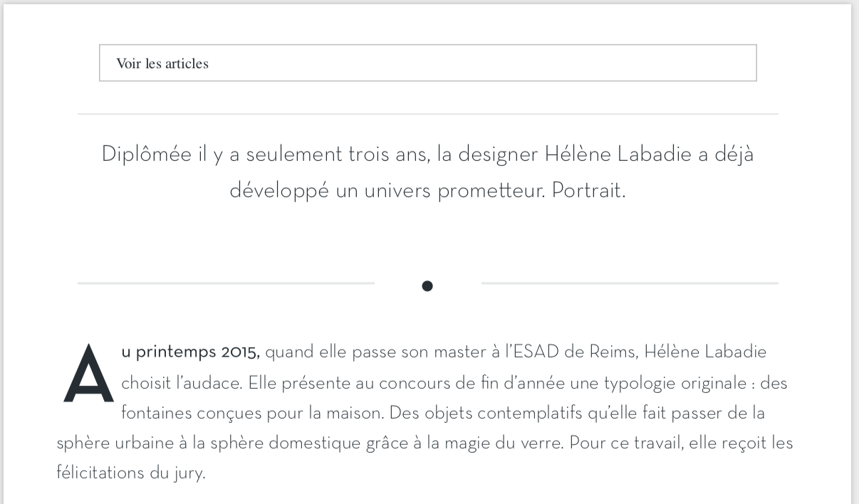Image resolution: width=859 pixels, height=504 pixels.
Task: Click the black dot separator
Action: 427,286
